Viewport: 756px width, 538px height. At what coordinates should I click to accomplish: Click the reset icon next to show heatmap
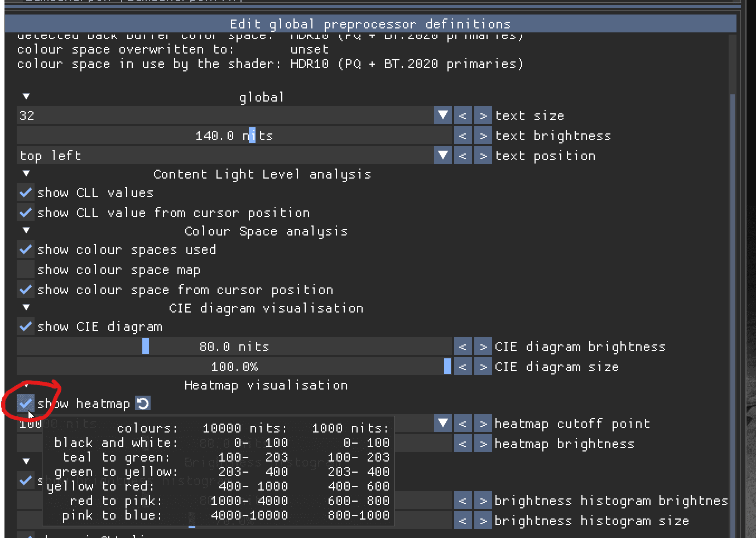143,403
